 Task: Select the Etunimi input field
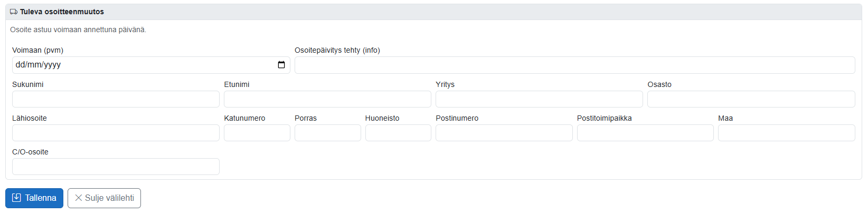pos(327,99)
